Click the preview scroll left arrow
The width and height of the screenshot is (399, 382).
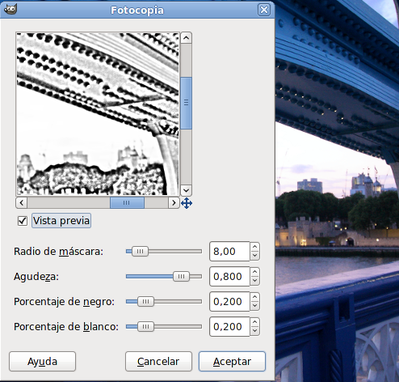point(21,203)
